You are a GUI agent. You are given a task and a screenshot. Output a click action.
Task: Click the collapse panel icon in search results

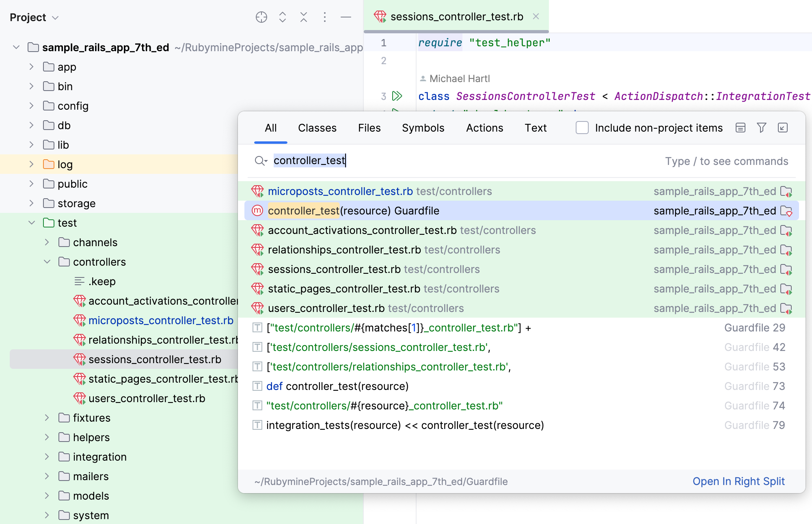point(783,128)
